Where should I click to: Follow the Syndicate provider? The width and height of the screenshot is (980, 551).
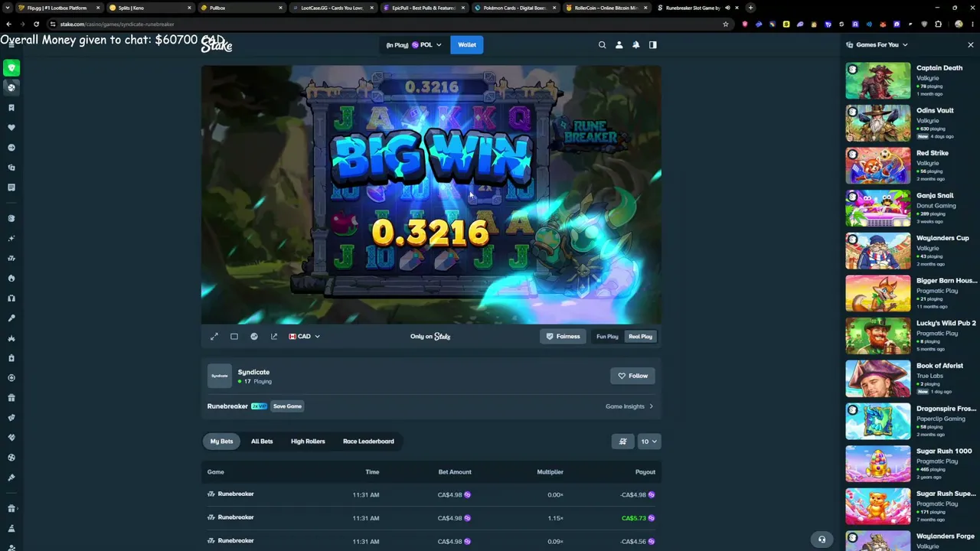[633, 376]
